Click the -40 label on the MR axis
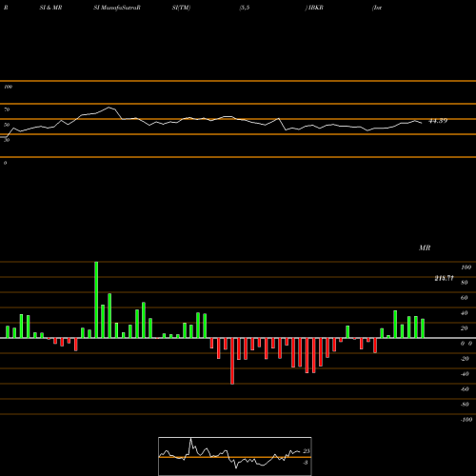This screenshot has width=476, height=476. click(465, 374)
